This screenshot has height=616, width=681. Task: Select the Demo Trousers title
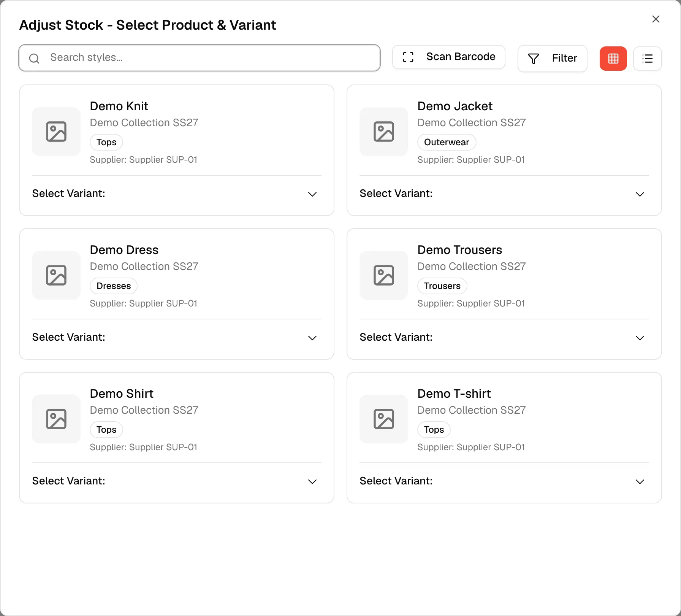[460, 250]
